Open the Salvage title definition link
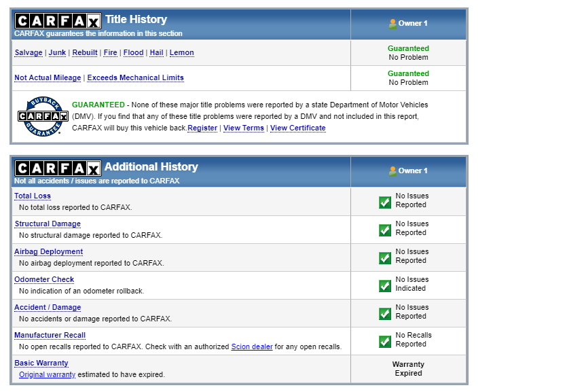The height and width of the screenshot is (392, 565). (29, 52)
